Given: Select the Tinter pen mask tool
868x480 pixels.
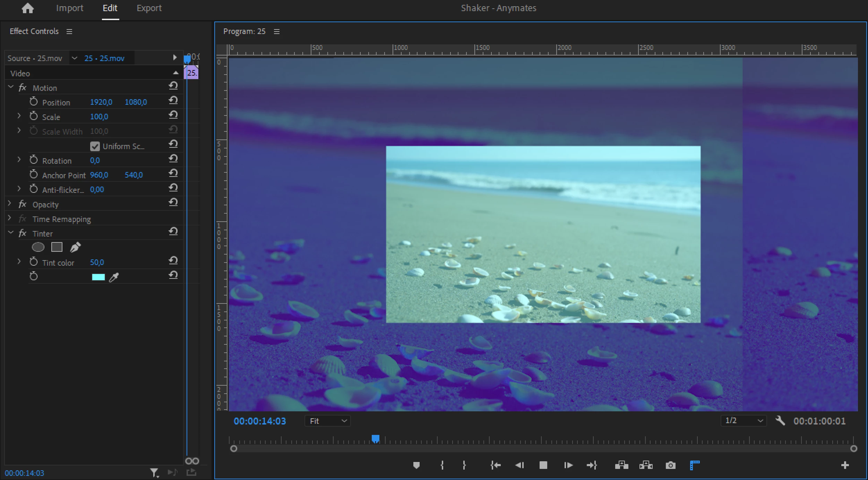Looking at the screenshot, I should 75,247.
